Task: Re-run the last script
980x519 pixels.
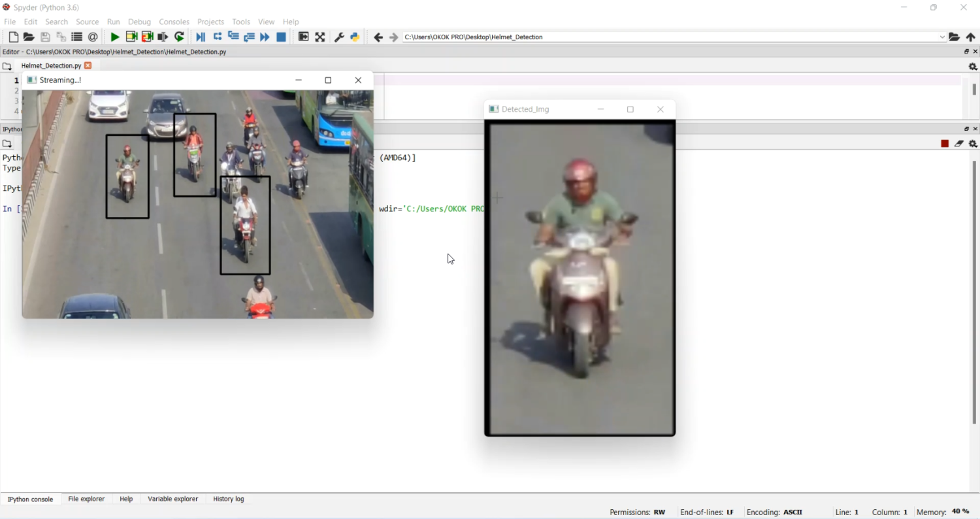Action: 180,37
